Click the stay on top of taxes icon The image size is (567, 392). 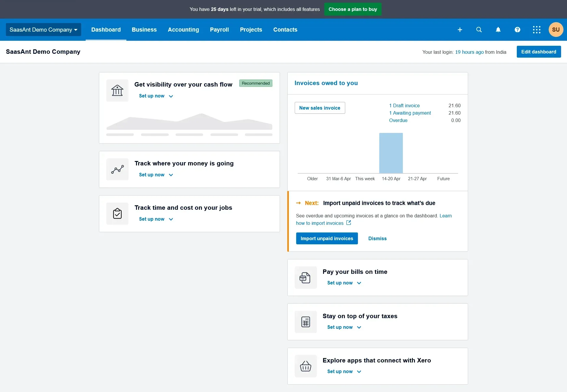point(306,321)
